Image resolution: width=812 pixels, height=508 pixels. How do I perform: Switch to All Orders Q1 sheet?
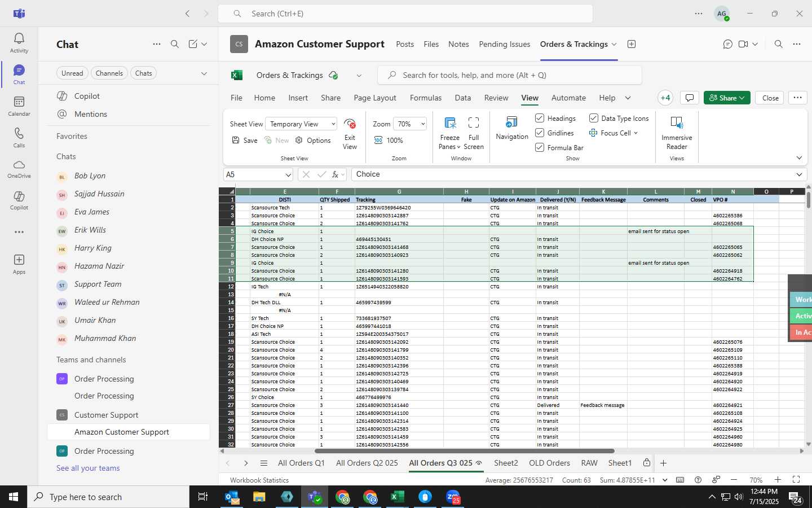point(301,463)
